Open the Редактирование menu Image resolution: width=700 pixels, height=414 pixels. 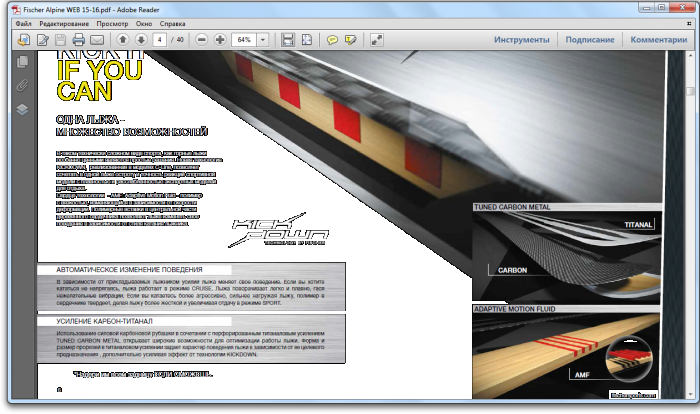point(66,21)
